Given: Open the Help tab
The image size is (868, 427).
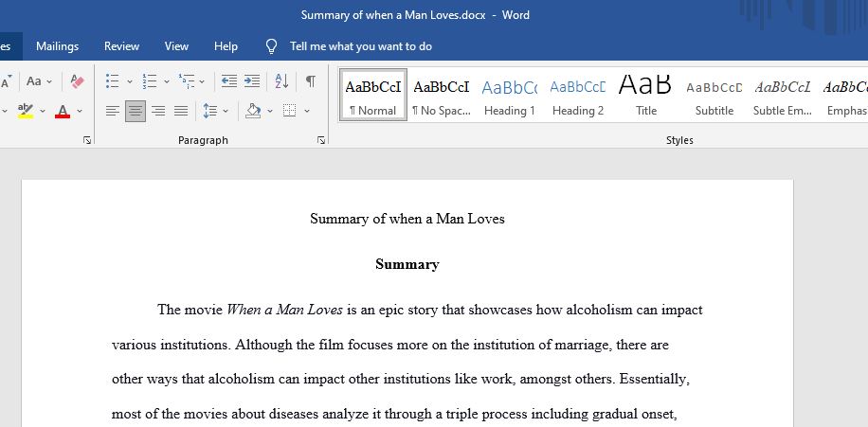Looking at the screenshot, I should [226, 46].
